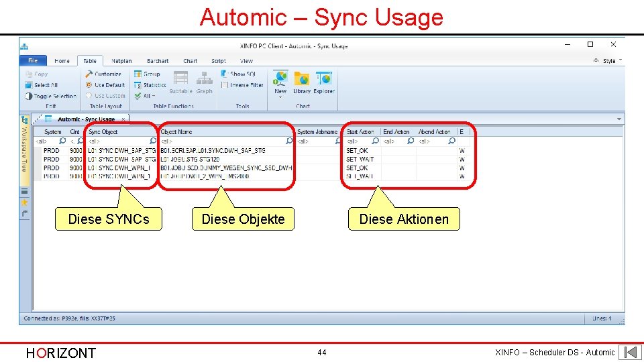Open the View ribbon tab

pyautogui.click(x=246, y=61)
